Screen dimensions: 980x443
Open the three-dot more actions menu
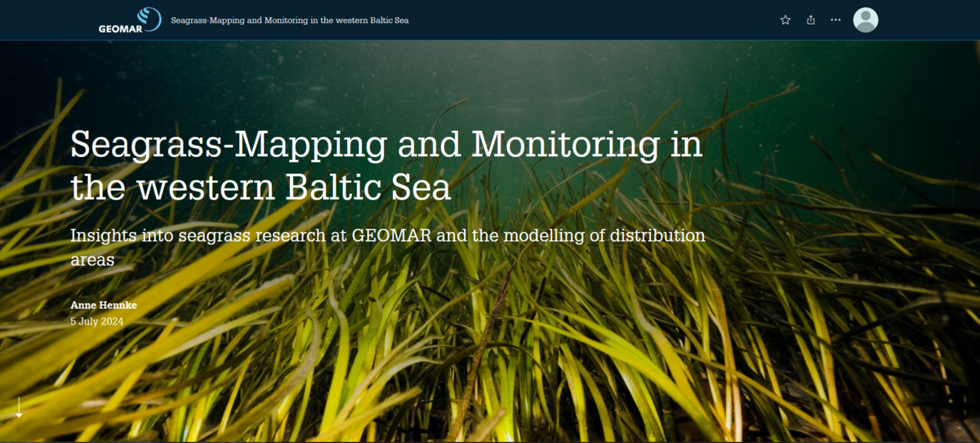(x=835, y=20)
